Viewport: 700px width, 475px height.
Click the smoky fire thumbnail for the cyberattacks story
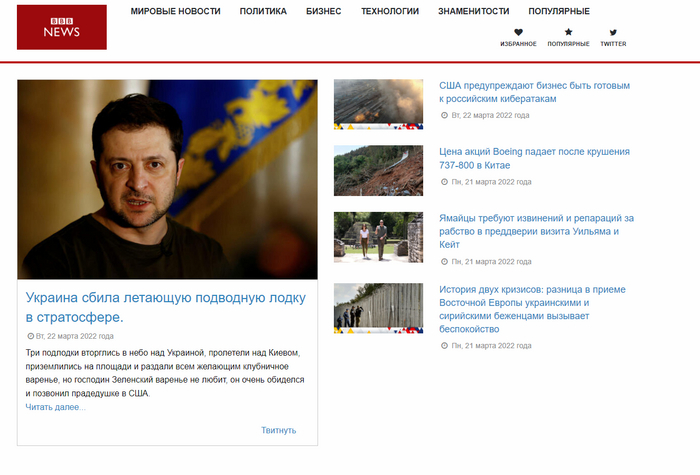[378, 104]
